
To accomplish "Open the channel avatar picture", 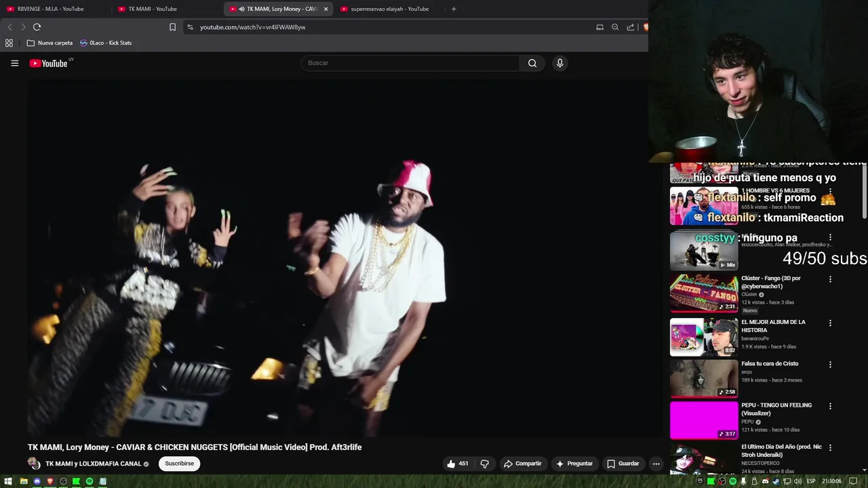I will click(34, 464).
